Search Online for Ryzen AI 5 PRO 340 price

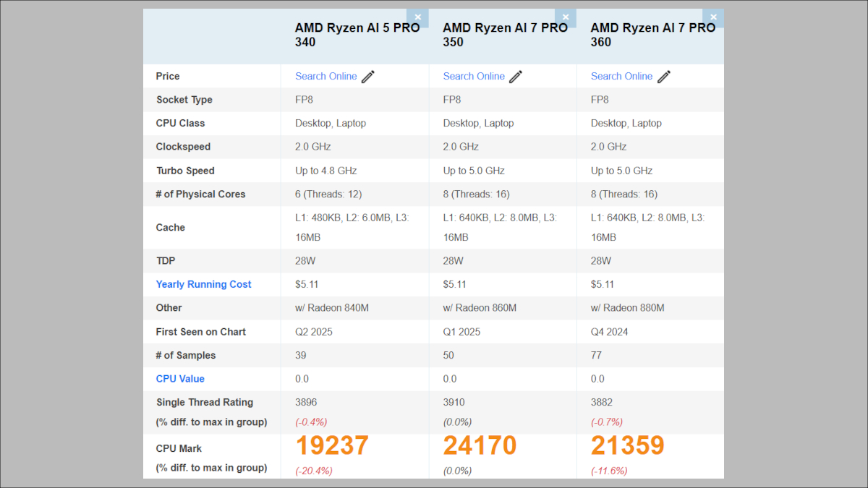(x=325, y=76)
